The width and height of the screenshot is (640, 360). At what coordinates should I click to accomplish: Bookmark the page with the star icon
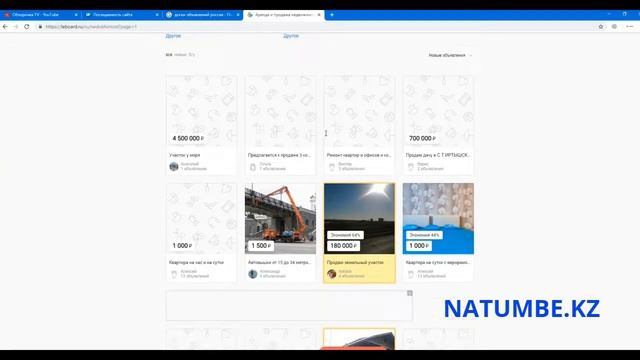click(601, 27)
